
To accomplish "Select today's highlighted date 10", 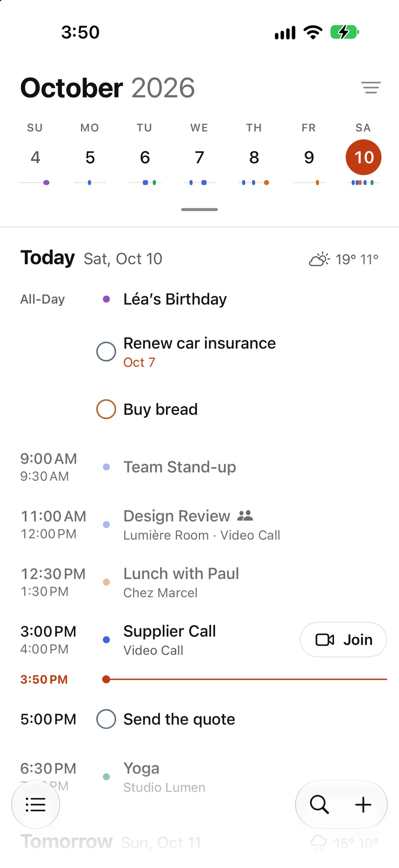I will pyautogui.click(x=364, y=157).
